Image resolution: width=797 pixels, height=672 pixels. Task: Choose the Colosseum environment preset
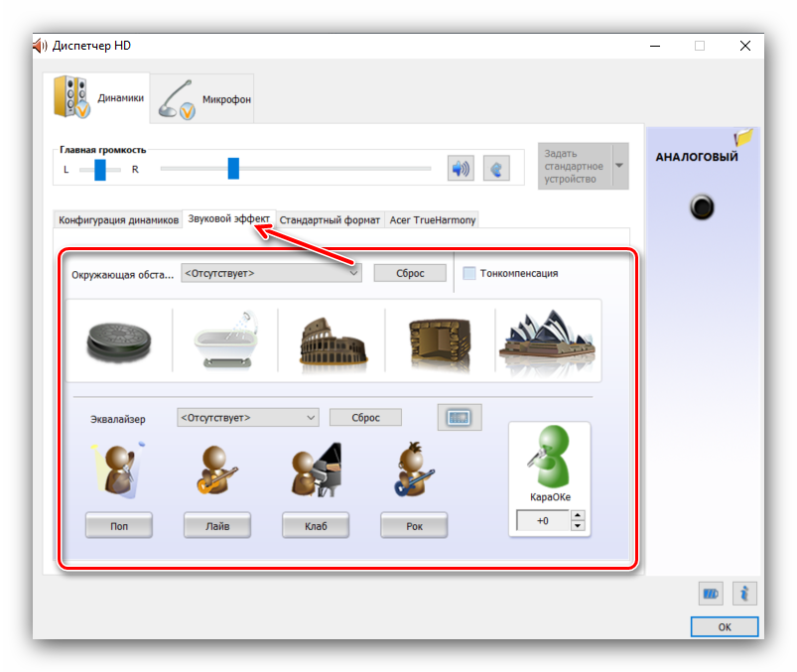(x=333, y=342)
